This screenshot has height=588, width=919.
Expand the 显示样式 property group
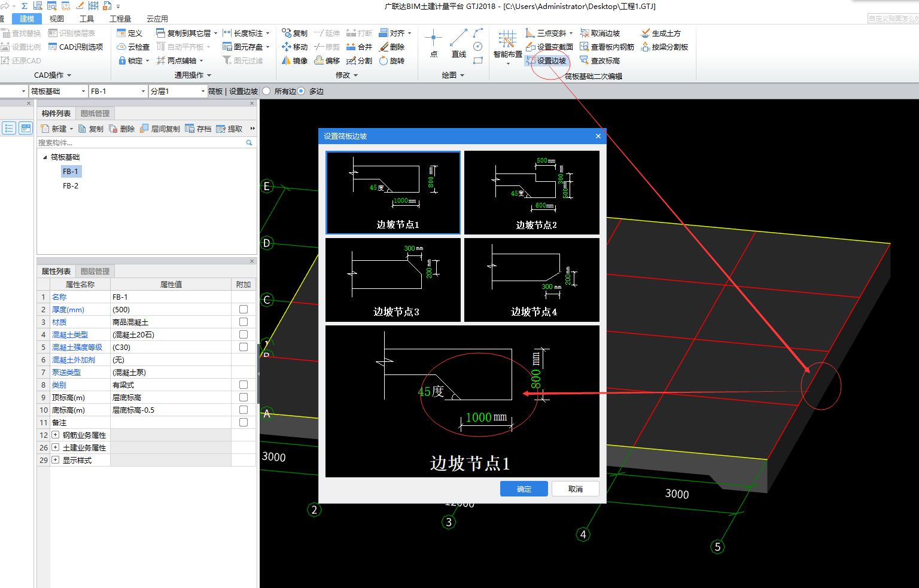click(55, 460)
